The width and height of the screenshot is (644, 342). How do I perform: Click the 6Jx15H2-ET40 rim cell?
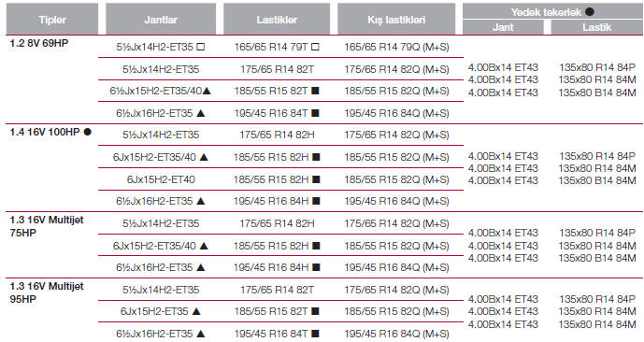161,179
